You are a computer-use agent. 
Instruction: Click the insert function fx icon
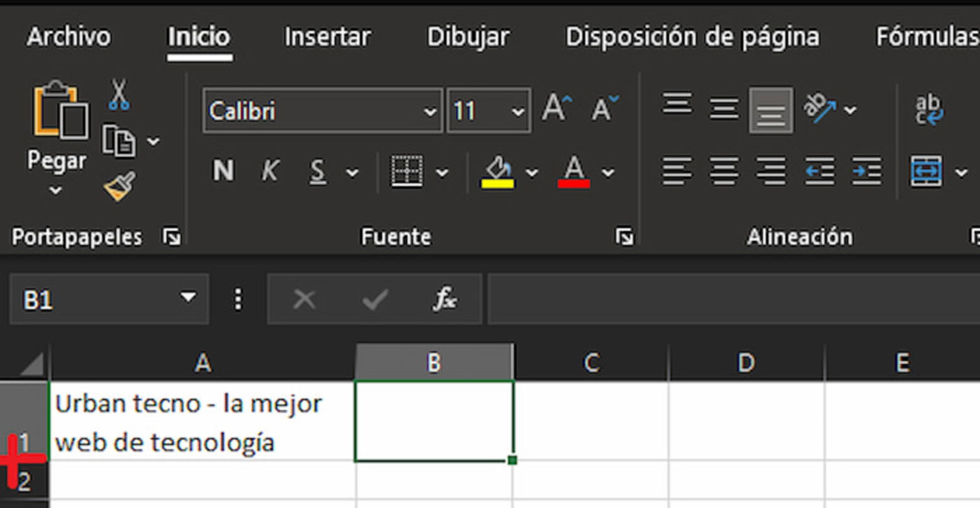pyautogui.click(x=445, y=300)
